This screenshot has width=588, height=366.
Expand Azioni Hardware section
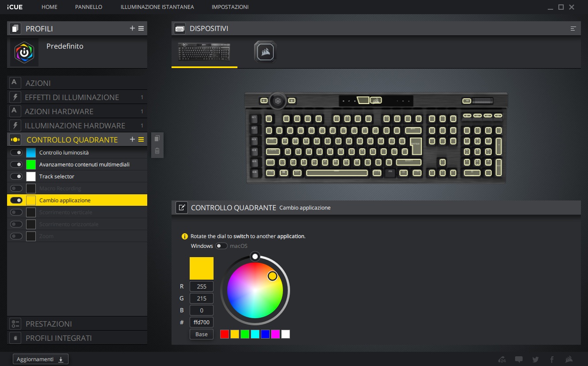point(77,111)
